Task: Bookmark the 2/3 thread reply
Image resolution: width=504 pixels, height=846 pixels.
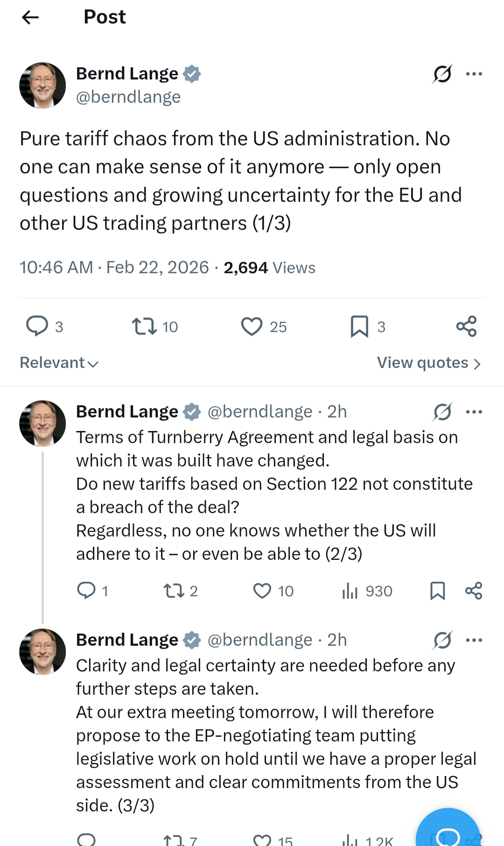Action: click(x=437, y=591)
